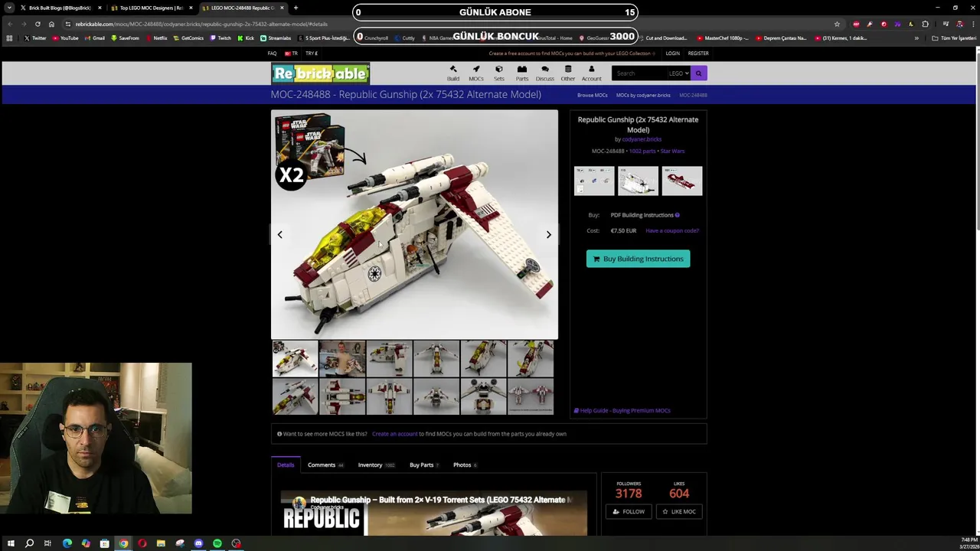Click the Star Wars theme link
The height and width of the screenshot is (551, 980).
click(672, 151)
